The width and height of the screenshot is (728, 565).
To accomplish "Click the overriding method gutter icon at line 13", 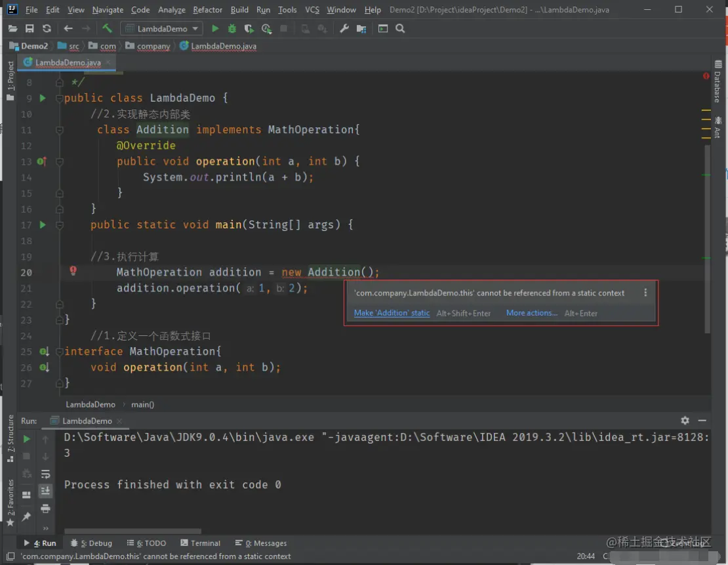I will pyautogui.click(x=42, y=161).
